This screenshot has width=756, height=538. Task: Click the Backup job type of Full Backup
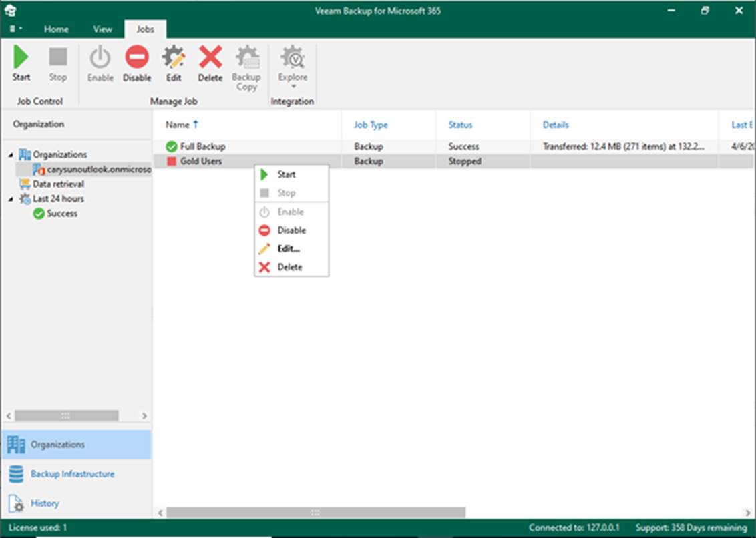pyautogui.click(x=369, y=146)
